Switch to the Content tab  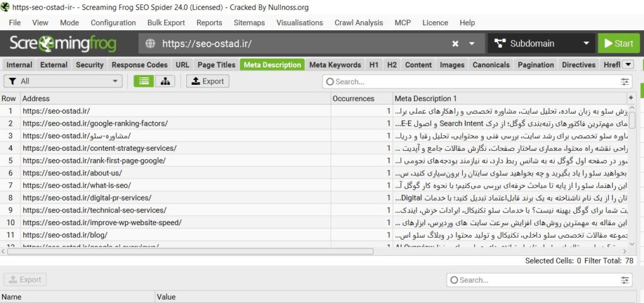tap(418, 65)
